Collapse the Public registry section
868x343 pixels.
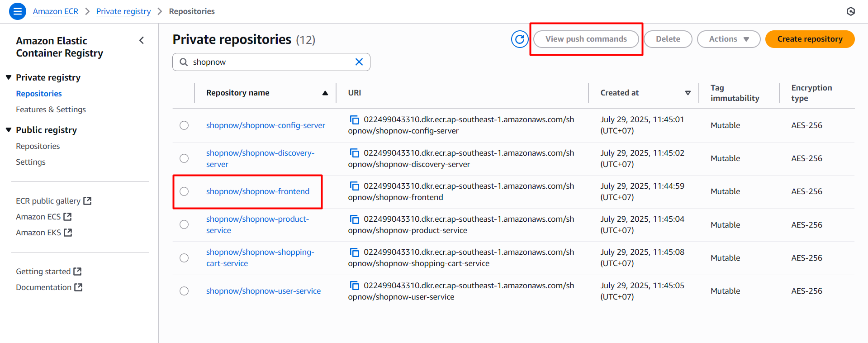(9, 130)
